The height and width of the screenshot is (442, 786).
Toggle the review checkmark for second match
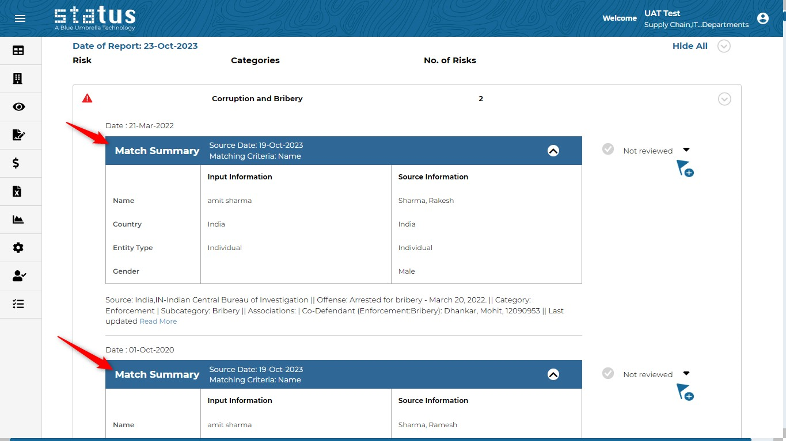608,373
